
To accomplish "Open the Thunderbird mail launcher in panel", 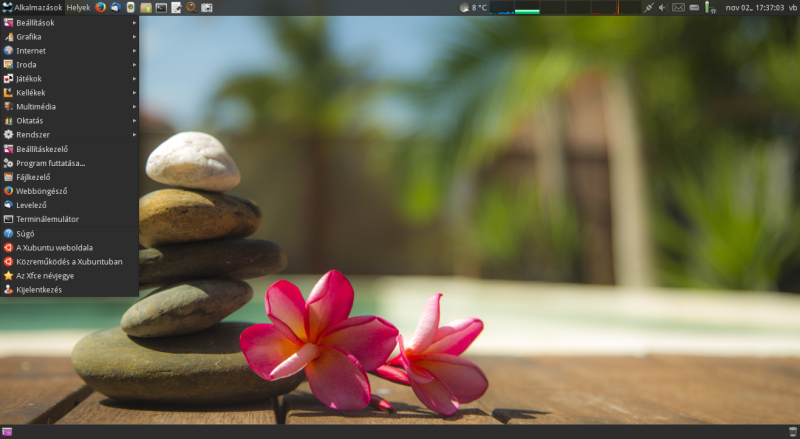I will 116,7.
